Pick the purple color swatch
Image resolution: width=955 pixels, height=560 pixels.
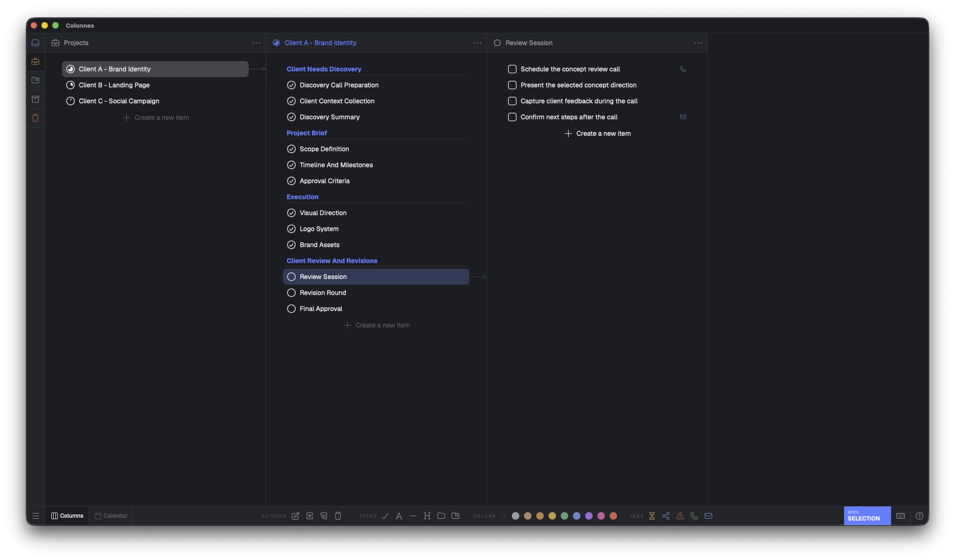(589, 516)
